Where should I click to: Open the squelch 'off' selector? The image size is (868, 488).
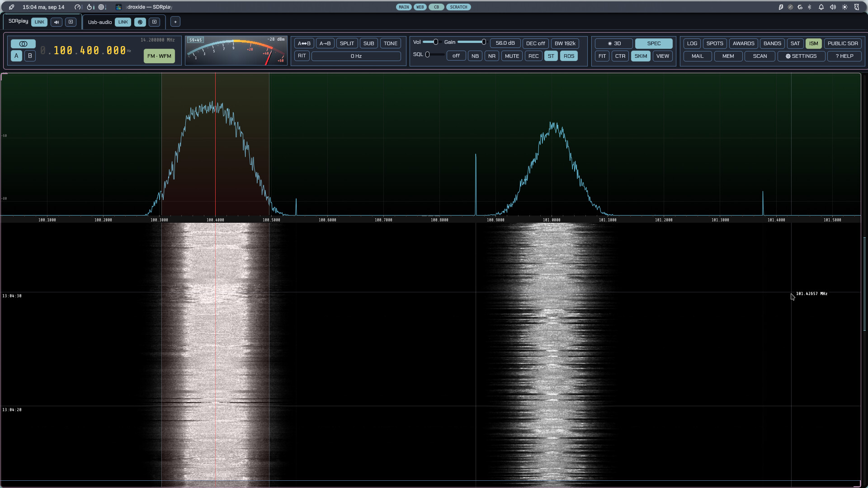click(456, 56)
